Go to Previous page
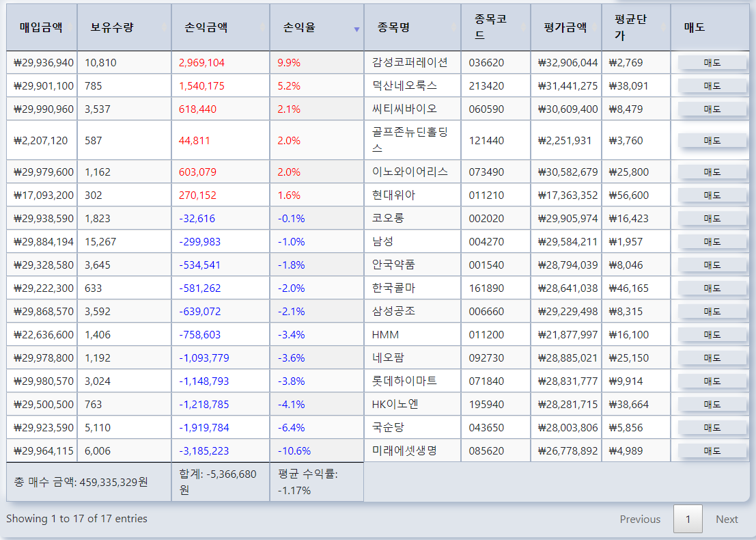 [640, 519]
